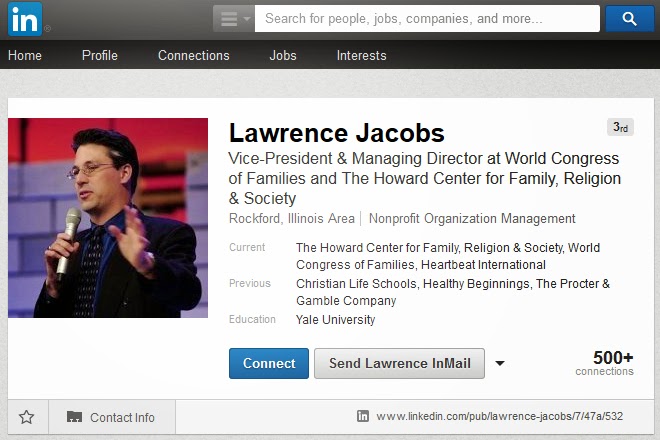
Task: Click Send Lawrence InMail button
Action: click(x=399, y=363)
